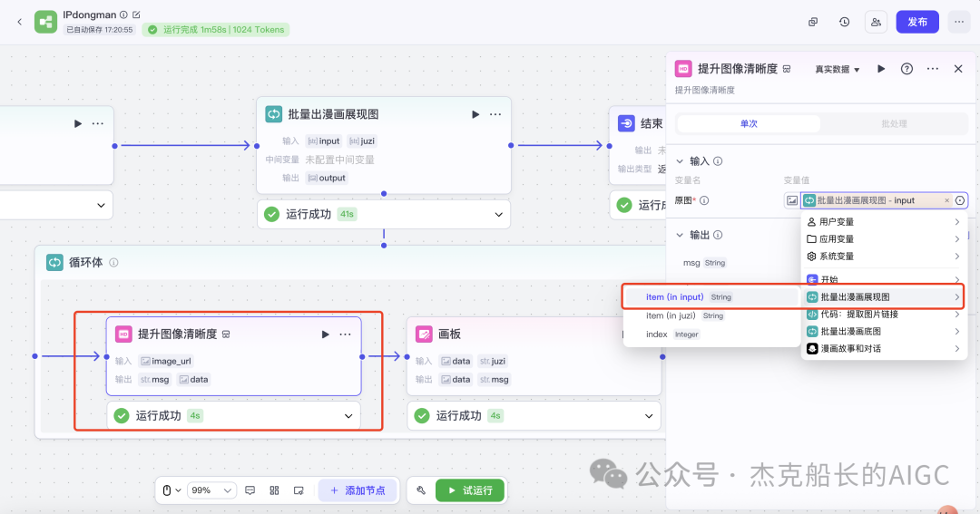980x514 pixels.
Task: Click the comment icon in bottom toolbar
Action: point(250,490)
